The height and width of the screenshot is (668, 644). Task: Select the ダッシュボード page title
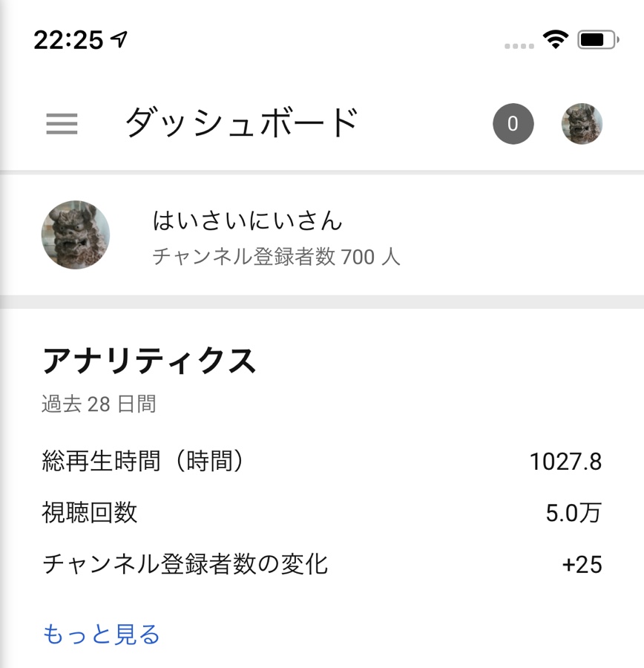[x=242, y=122]
